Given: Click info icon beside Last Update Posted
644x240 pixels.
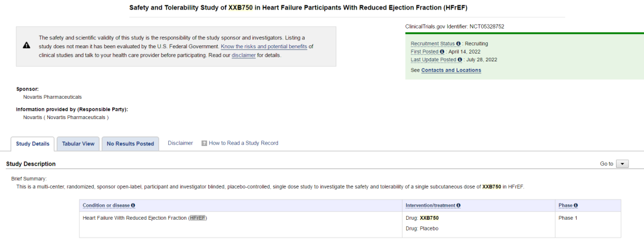Looking at the screenshot, I should (x=460, y=60).
